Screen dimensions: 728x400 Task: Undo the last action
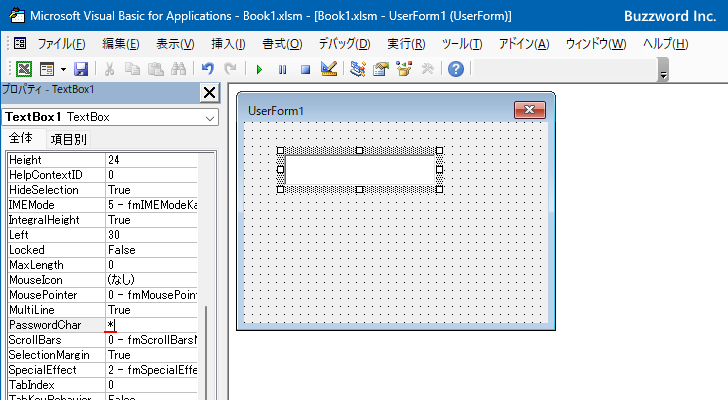(208, 69)
